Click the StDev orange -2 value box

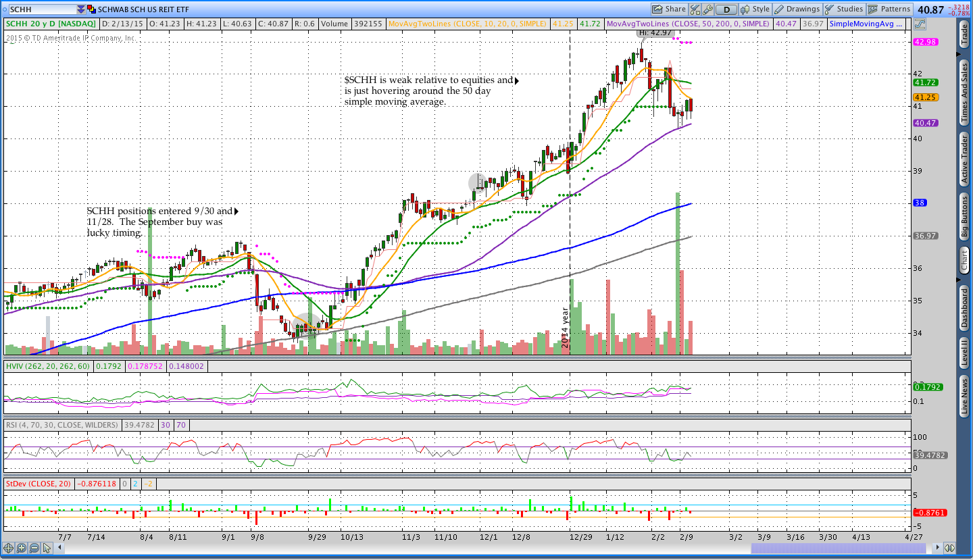(x=149, y=484)
